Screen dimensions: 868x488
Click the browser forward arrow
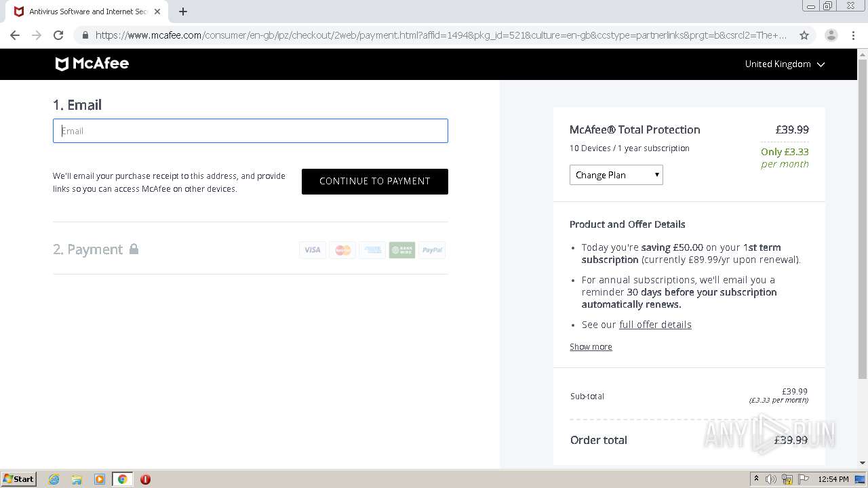click(37, 35)
